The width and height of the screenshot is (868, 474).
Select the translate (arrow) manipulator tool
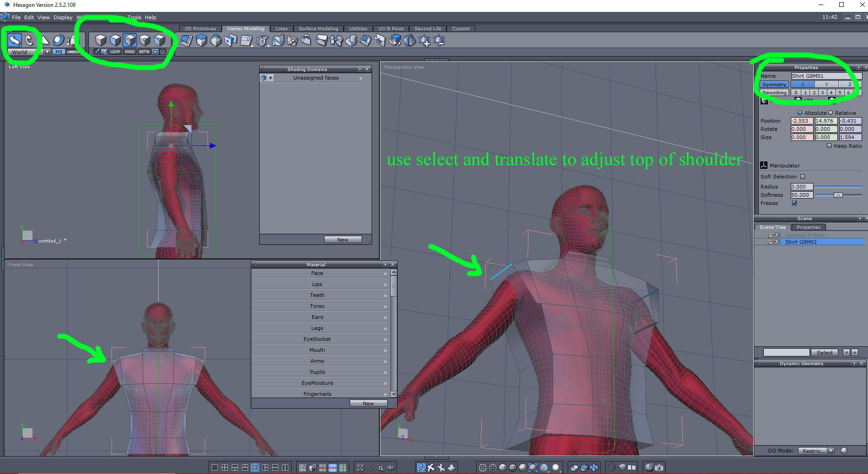[x=14, y=40]
